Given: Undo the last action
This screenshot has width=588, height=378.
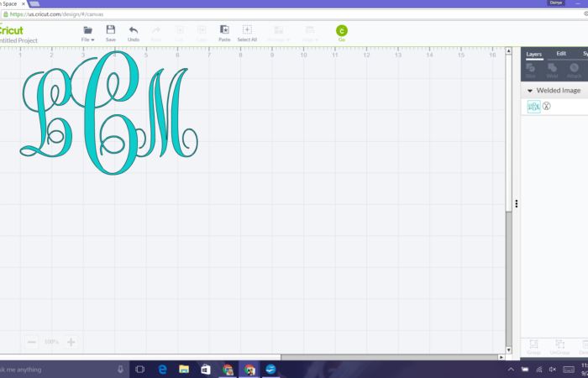Looking at the screenshot, I should tap(134, 34).
